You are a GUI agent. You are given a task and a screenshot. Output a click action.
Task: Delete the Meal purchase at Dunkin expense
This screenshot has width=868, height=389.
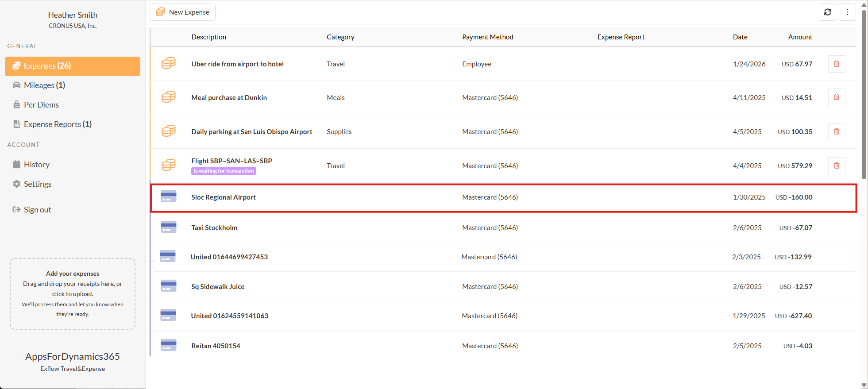pos(836,97)
